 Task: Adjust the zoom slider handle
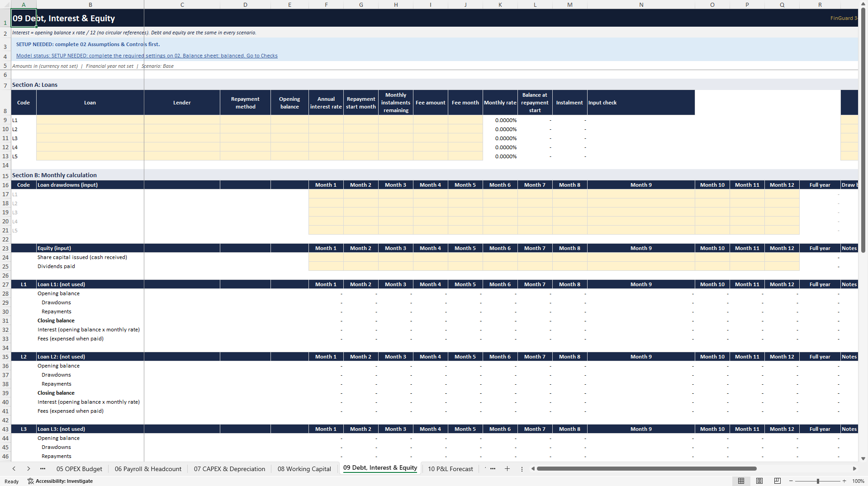[x=818, y=481]
